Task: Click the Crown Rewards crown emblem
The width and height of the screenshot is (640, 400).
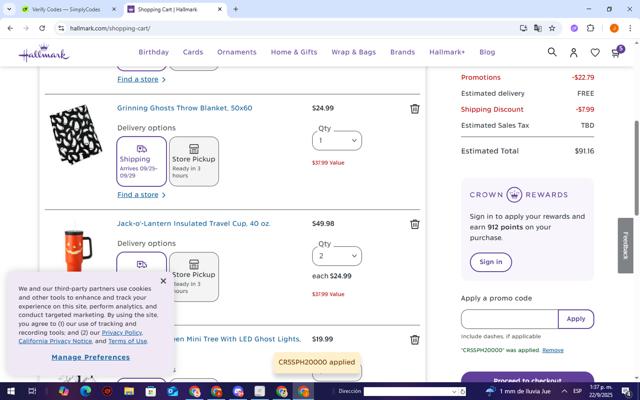Action: pyautogui.click(x=514, y=195)
